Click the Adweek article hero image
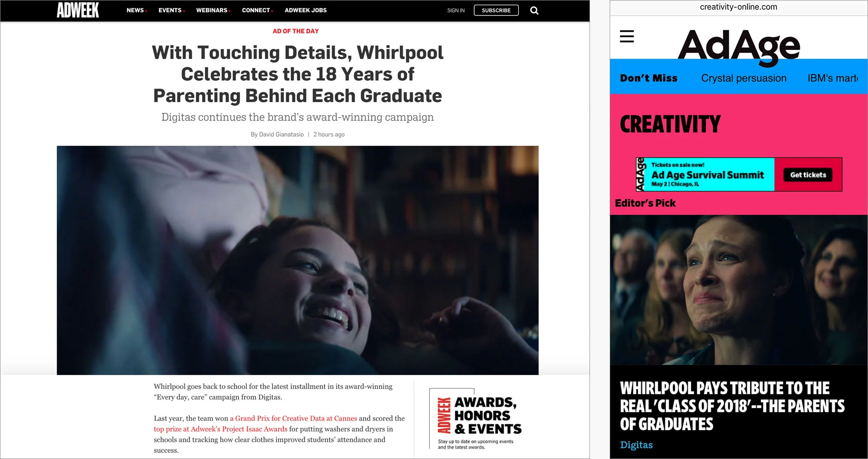 pyautogui.click(x=297, y=260)
